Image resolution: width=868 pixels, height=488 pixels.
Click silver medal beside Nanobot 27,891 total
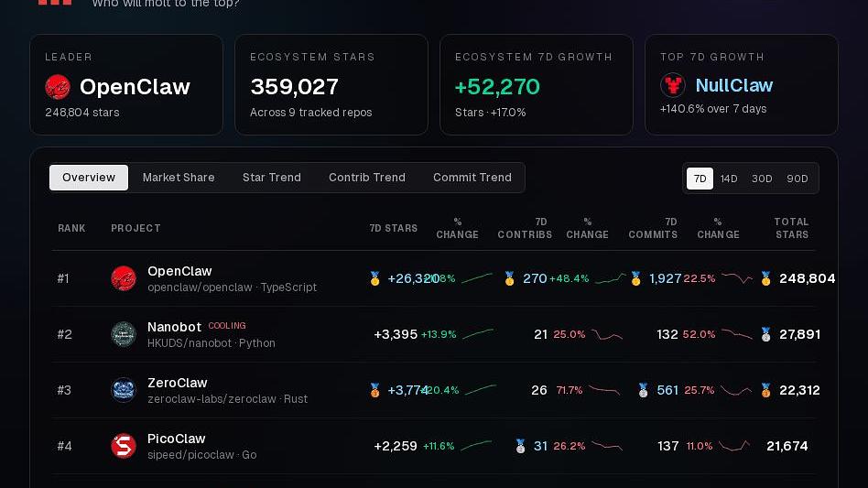point(765,334)
